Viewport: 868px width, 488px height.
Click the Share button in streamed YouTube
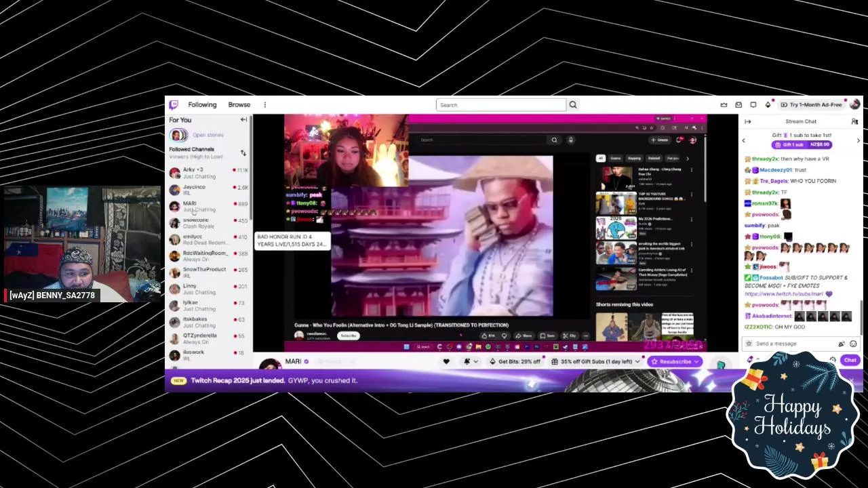tap(524, 335)
